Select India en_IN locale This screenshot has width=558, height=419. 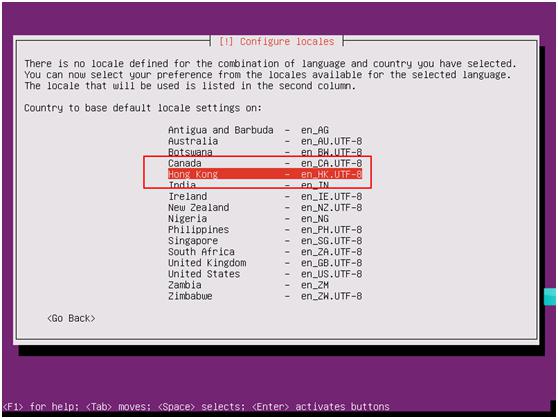coord(265,185)
